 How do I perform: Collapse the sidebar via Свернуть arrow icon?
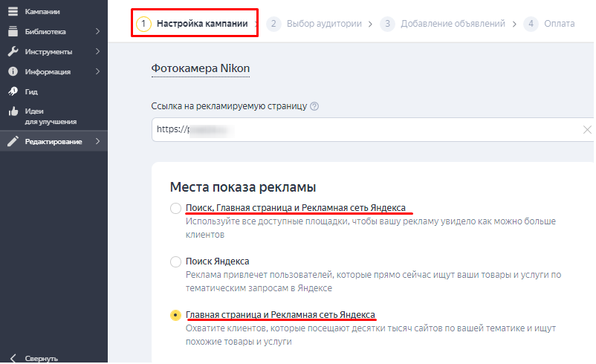13,358
